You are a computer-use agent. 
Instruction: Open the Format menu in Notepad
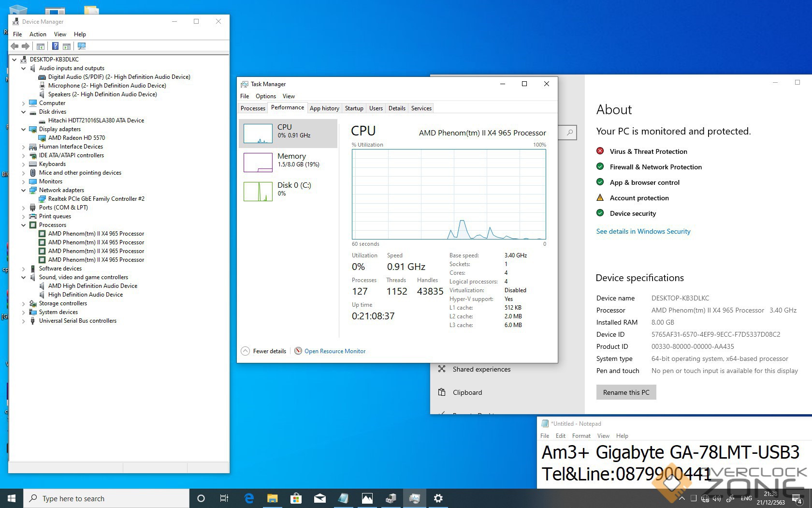(581, 436)
